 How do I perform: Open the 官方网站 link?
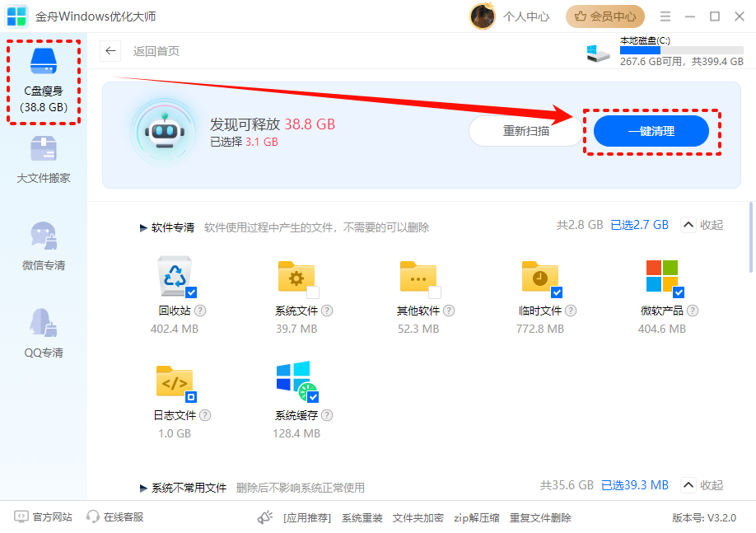(43, 517)
